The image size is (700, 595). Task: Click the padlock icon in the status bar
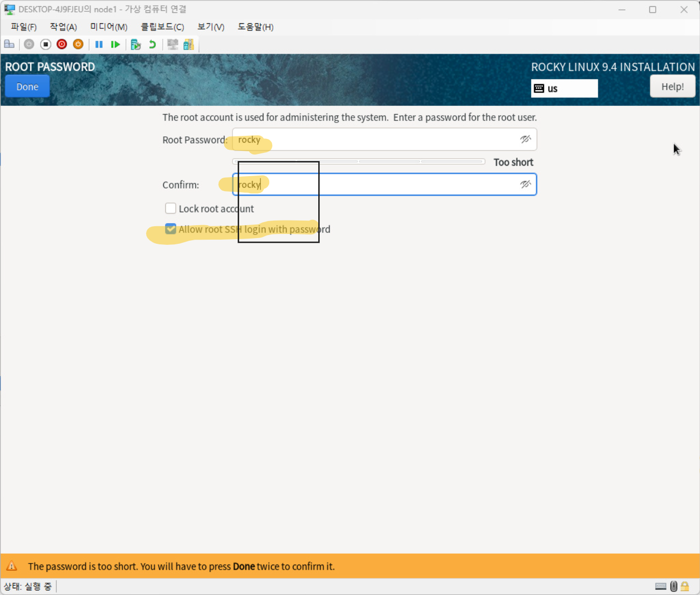[x=685, y=586]
